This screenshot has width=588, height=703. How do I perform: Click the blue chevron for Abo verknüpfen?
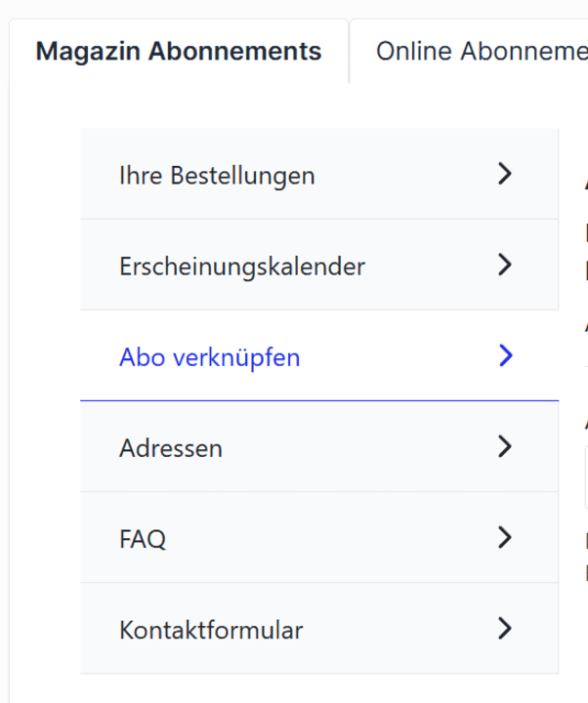[504, 355]
